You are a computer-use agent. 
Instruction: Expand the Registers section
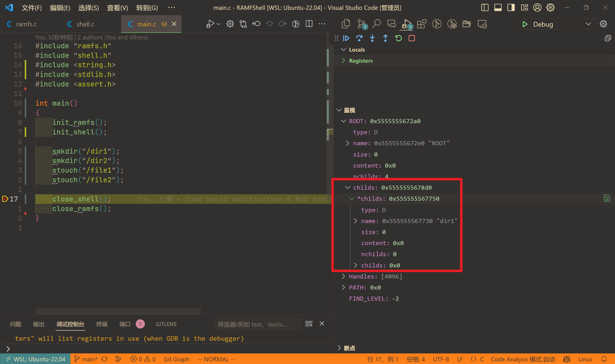pyautogui.click(x=361, y=61)
